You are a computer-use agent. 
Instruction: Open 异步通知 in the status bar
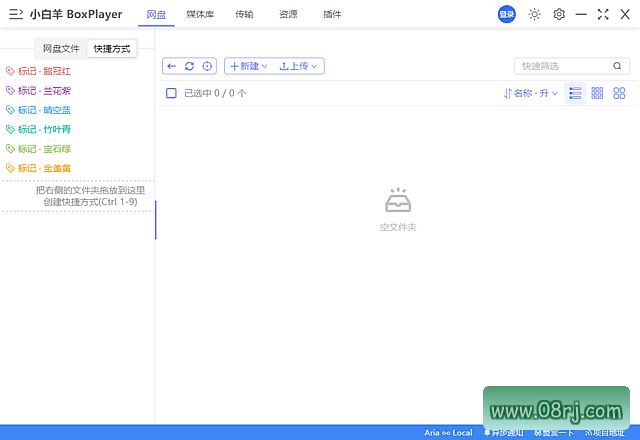(x=504, y=433)
